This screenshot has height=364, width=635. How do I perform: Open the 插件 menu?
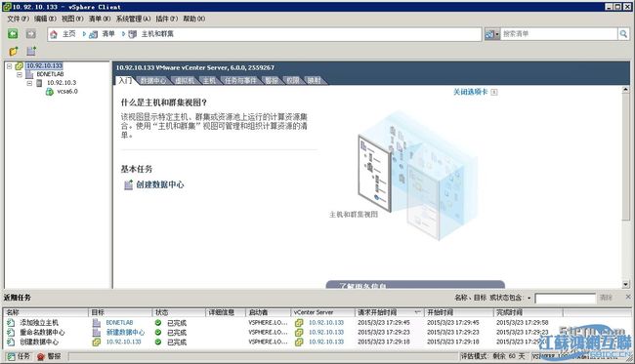point(167,19)
